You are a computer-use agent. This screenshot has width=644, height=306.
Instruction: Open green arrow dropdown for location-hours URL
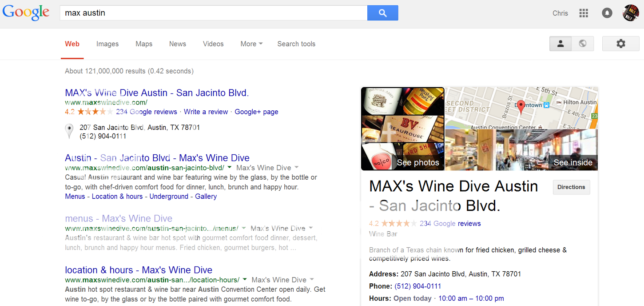244,280
